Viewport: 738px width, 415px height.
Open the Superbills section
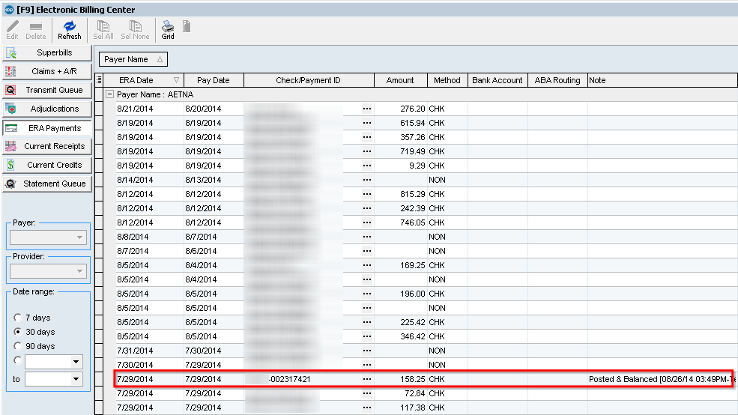47,53
